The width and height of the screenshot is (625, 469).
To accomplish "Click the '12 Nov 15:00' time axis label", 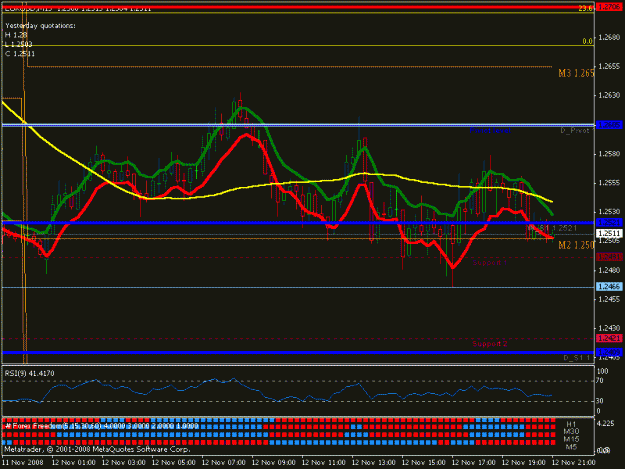I will (x=424, y=463).
